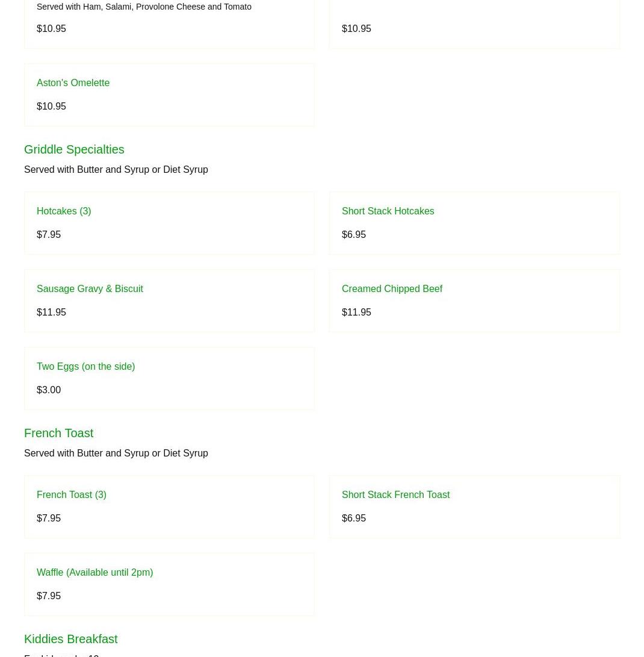Screen dimensions: 644x657
Task: Select Two Eggs (on the side)
Action: coord(85,367)
